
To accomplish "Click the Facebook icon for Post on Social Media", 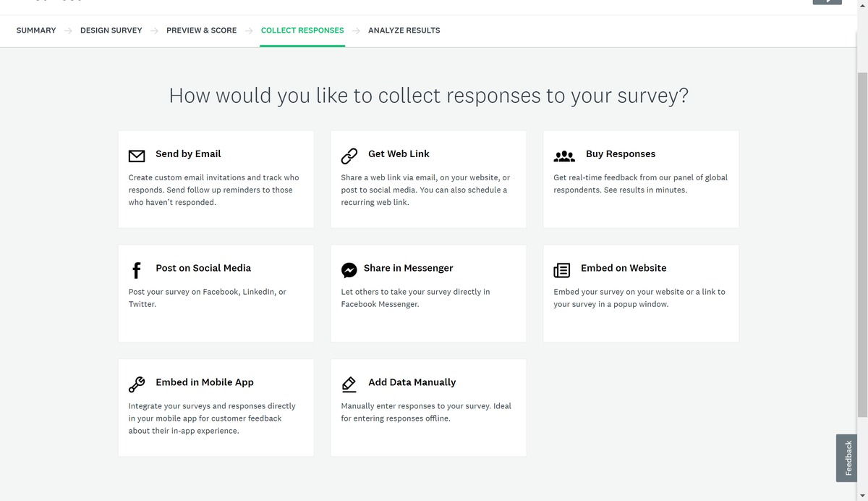I will [137, 269].
